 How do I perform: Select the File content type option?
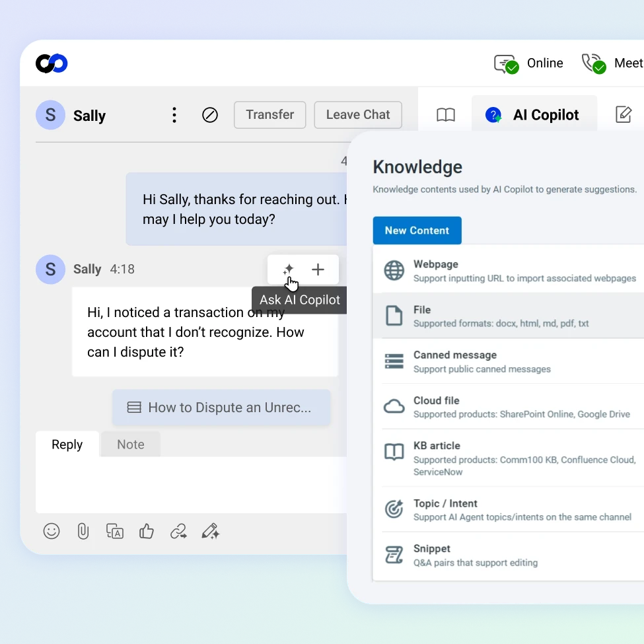509,316
